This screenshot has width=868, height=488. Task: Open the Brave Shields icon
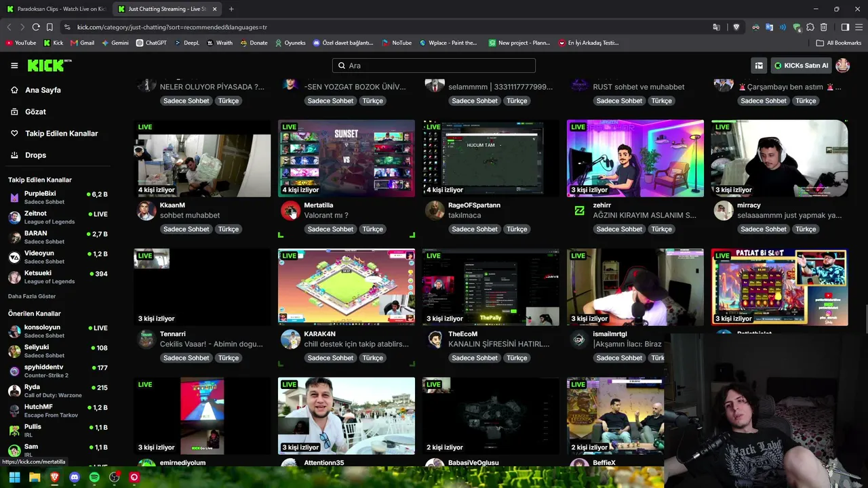click(x=736, y=27)
